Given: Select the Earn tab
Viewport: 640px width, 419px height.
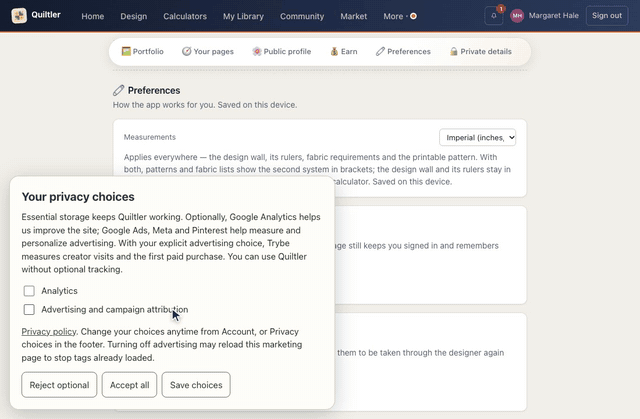Looking at the screenshot, I should point(344,51).
